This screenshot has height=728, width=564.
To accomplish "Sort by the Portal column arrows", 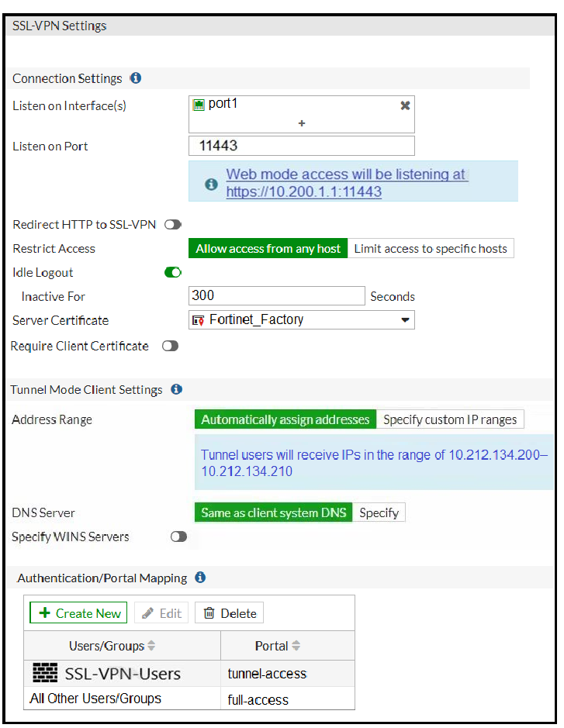I will pos(294,646).
